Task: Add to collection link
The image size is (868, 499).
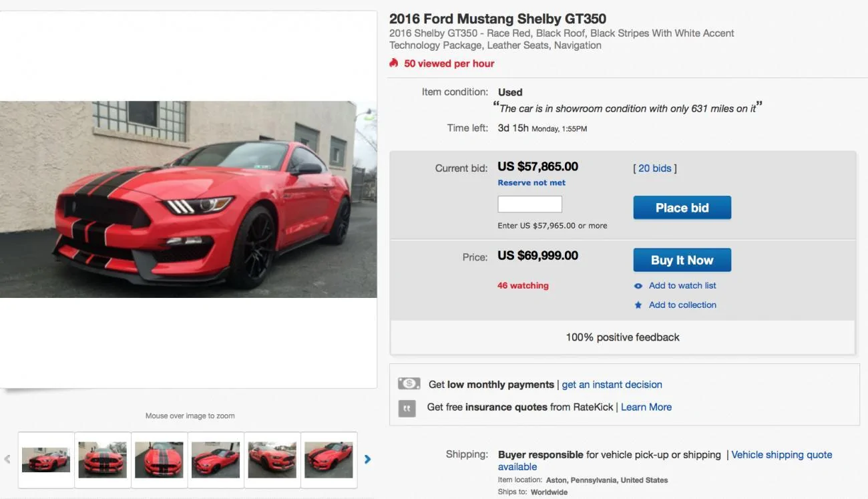Action: 682,305
